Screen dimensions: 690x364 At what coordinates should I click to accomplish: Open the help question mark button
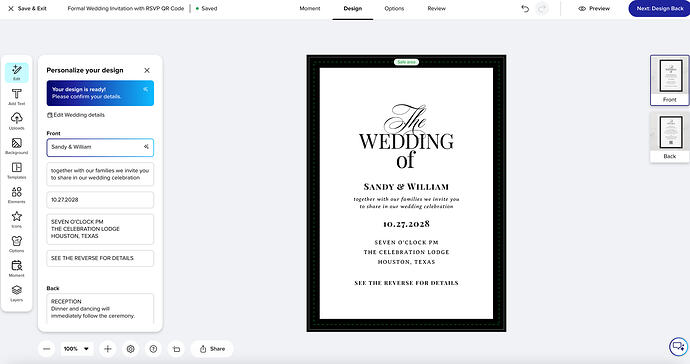pyautogui.click(x=154, y=349)
